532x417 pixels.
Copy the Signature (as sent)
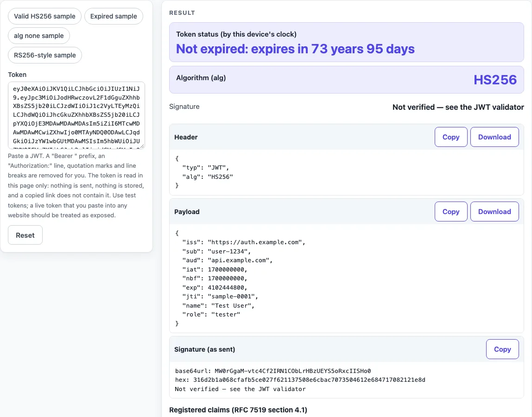502,349
